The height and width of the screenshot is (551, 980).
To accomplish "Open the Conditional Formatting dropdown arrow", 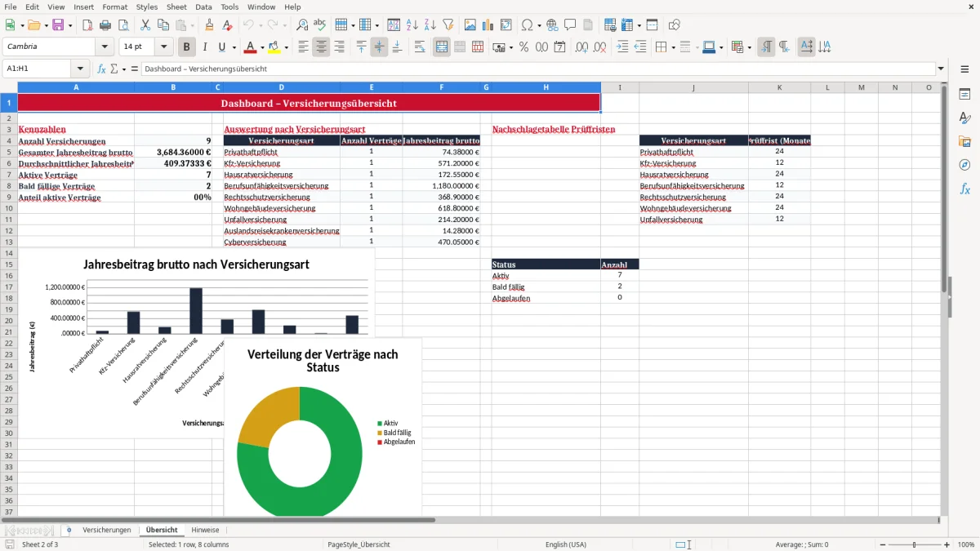I will pyautogui.click(x=749, y=47).
